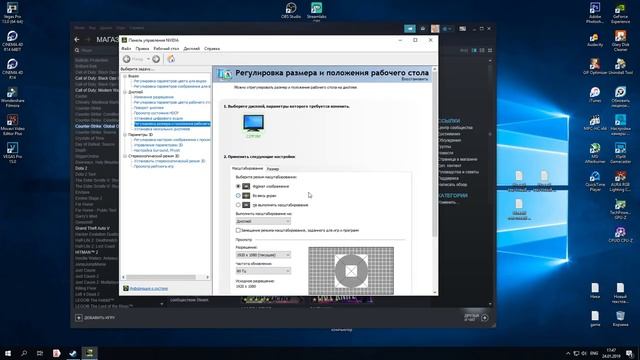Click the Forward arrow in NVIDIA toolbar

click(156, 59)
